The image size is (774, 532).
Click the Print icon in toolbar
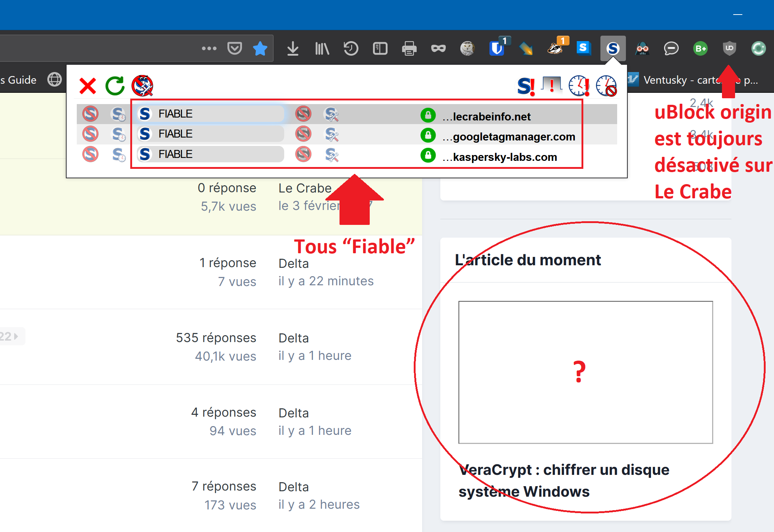click(409, 48)
